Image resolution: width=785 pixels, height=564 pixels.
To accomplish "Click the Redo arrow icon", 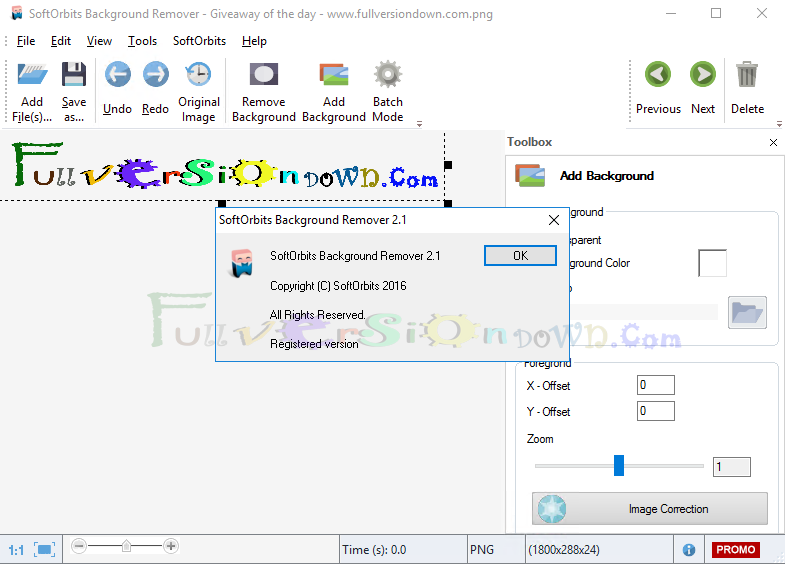I will coord(156,75).
